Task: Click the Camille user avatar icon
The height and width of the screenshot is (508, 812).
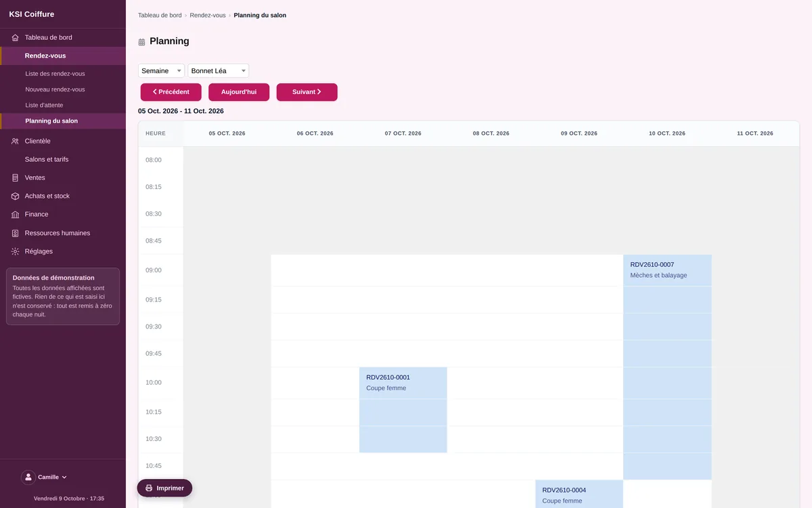Action: 28,477
